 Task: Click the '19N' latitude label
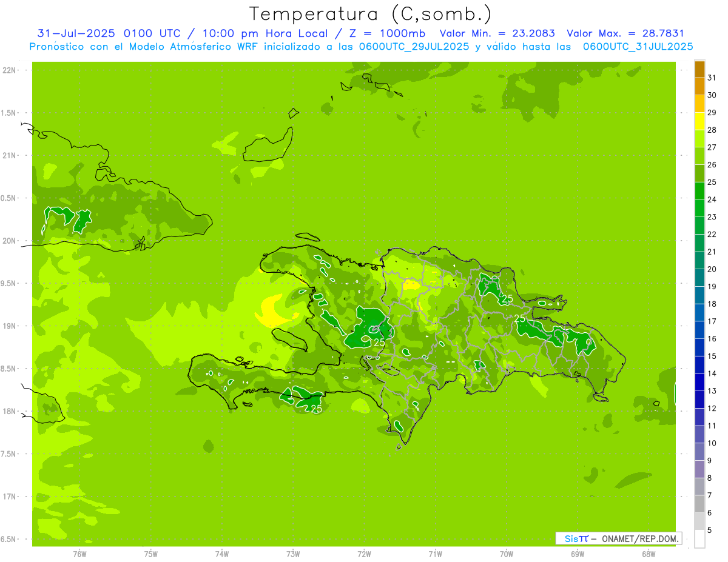(x=10, y=326)
